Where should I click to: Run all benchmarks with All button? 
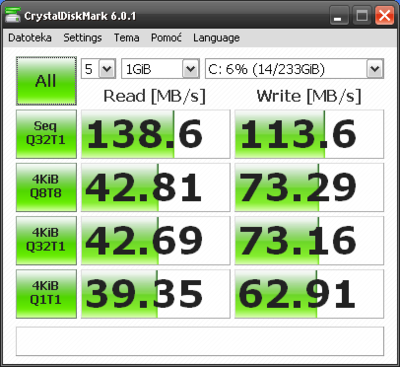coord(46,81)
